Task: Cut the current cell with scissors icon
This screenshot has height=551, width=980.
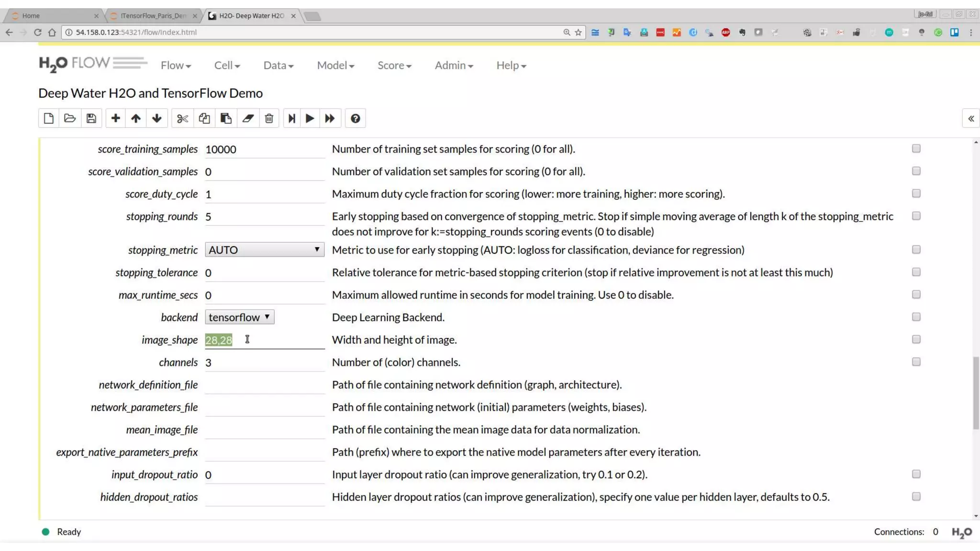Action: (x=182, y=118)
